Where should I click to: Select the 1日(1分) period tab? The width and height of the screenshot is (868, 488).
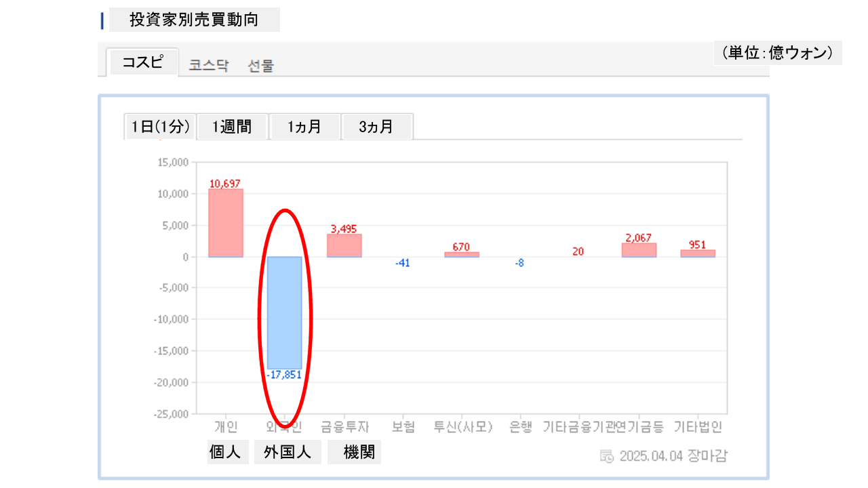pos(160,127)
